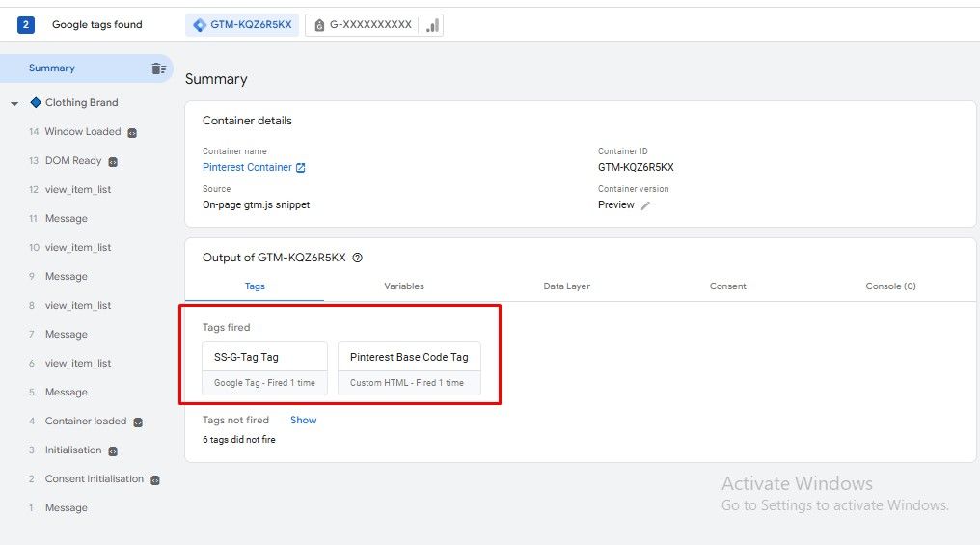This screenshot has height=545, width=980.
Task: Open the Console (0) tab
Action: pyautogui.click(x=889, y=286)
